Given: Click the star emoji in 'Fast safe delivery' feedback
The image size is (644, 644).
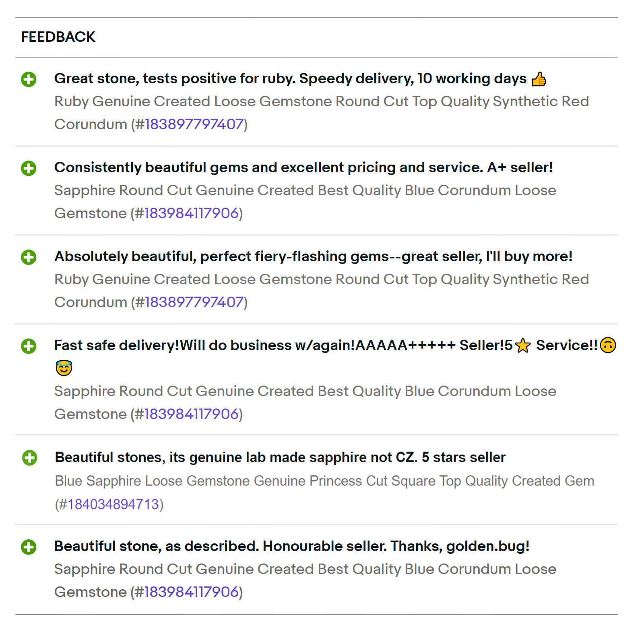Looking at the screenshot, I should 523,345.
